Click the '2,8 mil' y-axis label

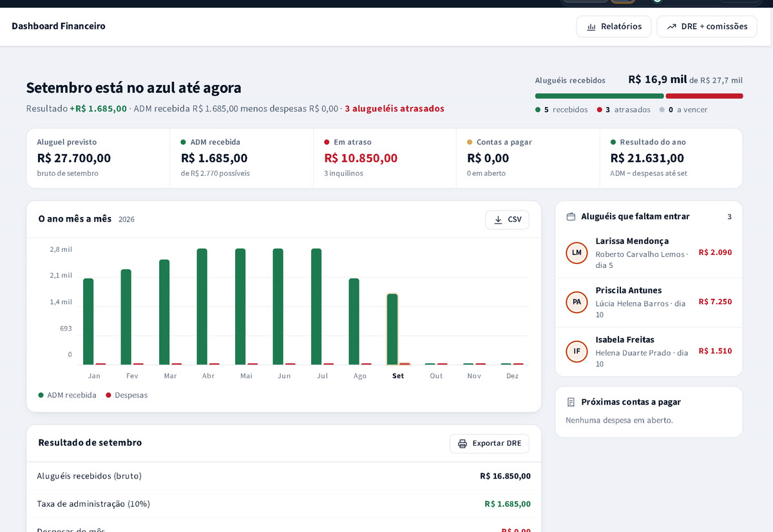tap(61, 249)
